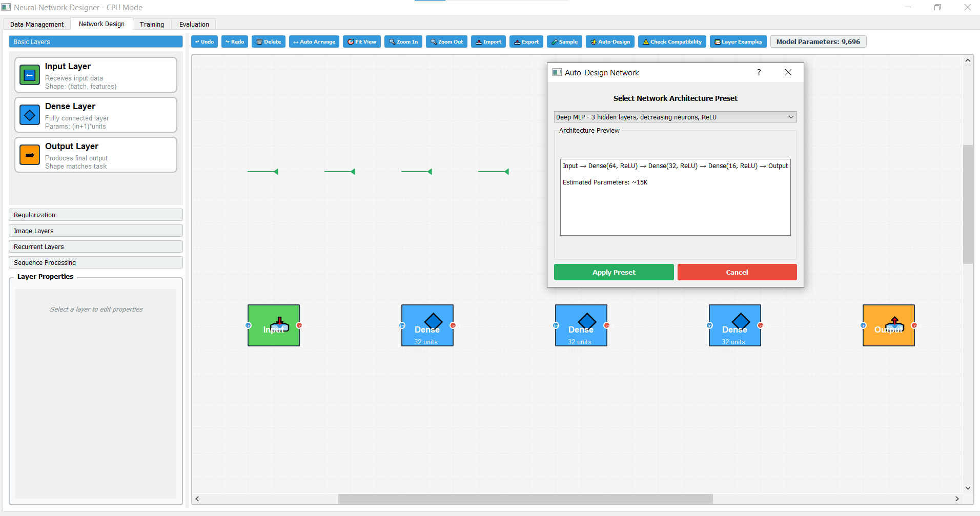Screen dimensions: 980x516
Task: Click the Model Parameters counter
Action: pyautogui.click(x=819, y=42)
